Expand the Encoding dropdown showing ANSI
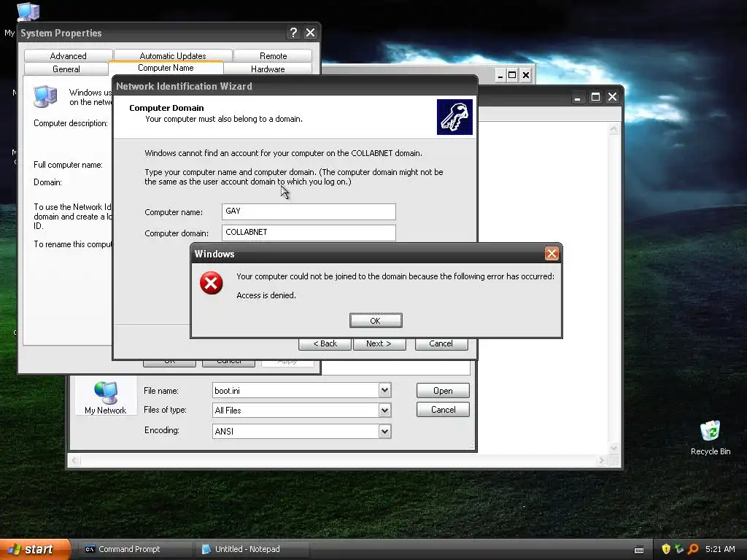 pos(385,432)
